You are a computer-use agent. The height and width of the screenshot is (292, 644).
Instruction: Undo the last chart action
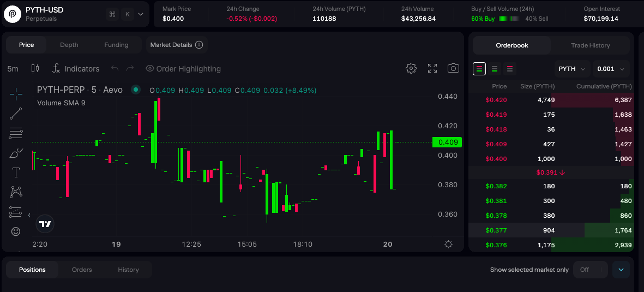(115, 68)
